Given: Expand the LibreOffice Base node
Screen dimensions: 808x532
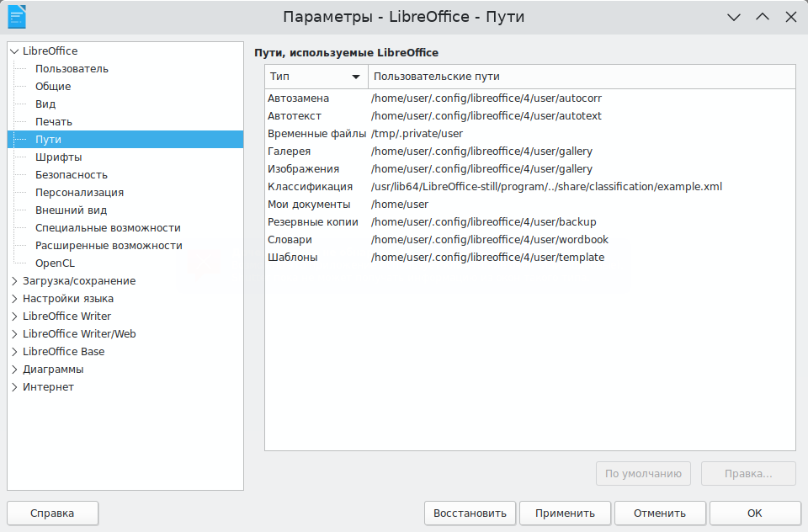Looking at the screenshot, I should coord(14,352).
